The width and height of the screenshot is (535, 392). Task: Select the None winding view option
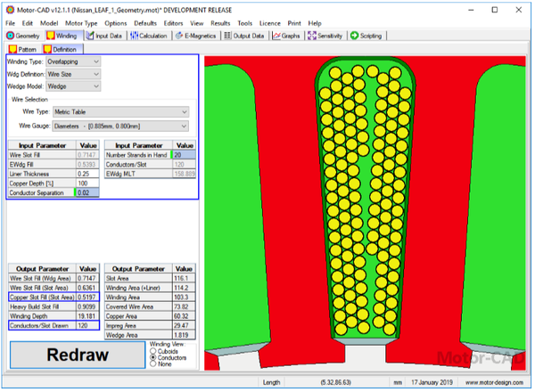[152, 364]
